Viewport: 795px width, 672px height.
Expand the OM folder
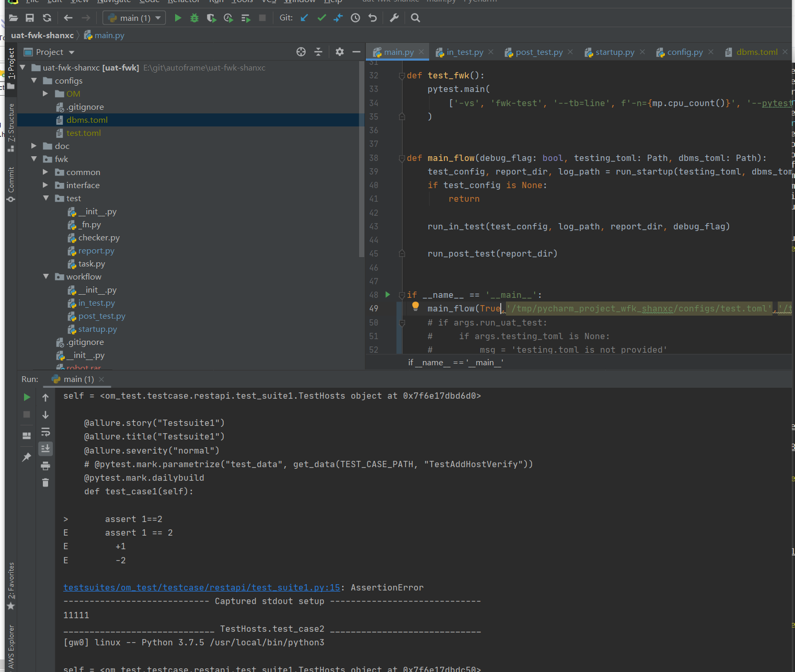click(x=45, y=94)
